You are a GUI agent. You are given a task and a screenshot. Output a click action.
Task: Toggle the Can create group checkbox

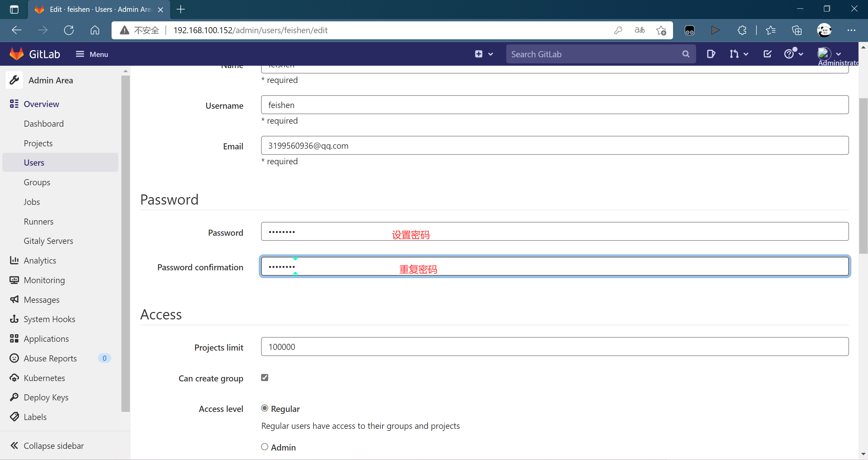coord(264,377)
